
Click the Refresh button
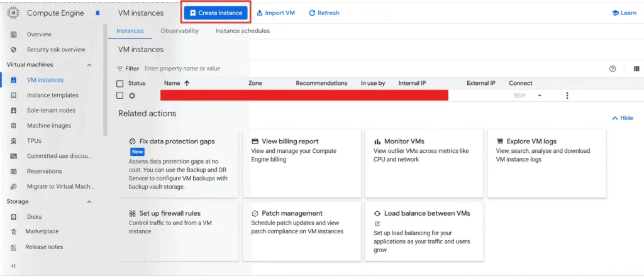(x=324, y=13)
